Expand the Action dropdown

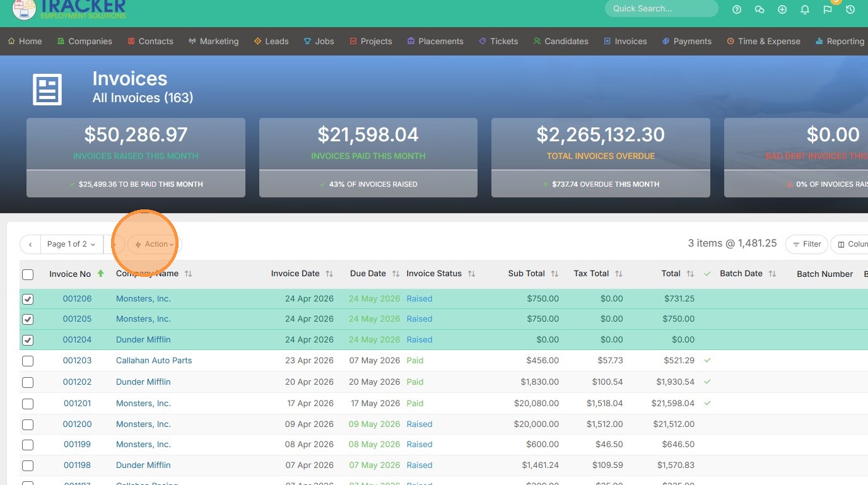pyautogui.click(x=155, y=244)
